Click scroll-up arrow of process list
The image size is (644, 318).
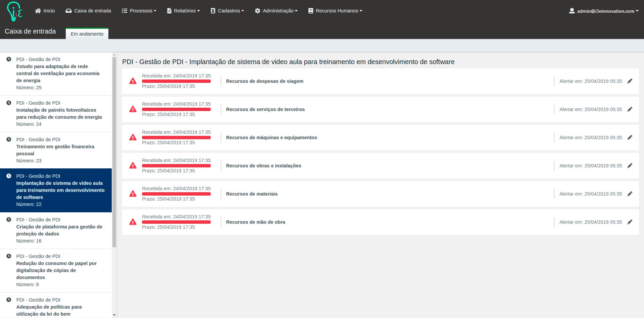click(114, 55)
